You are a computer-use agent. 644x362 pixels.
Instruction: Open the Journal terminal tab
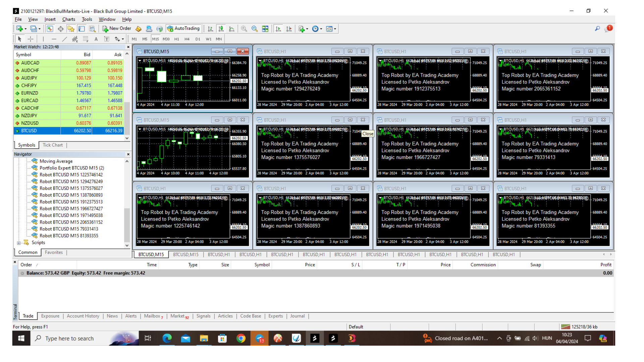298,316
